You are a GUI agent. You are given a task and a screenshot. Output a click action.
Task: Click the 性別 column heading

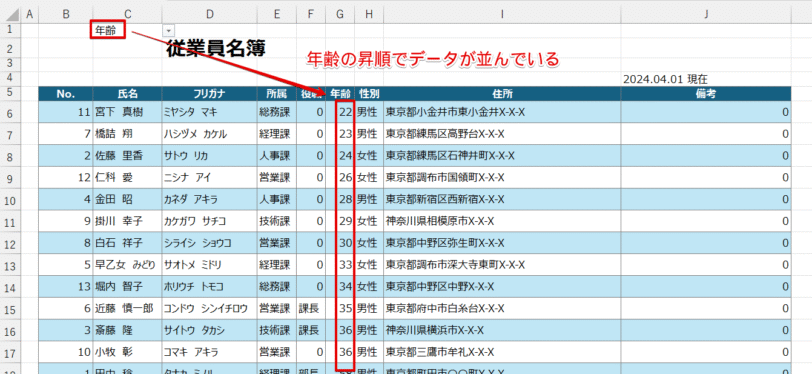coord(369,94)
